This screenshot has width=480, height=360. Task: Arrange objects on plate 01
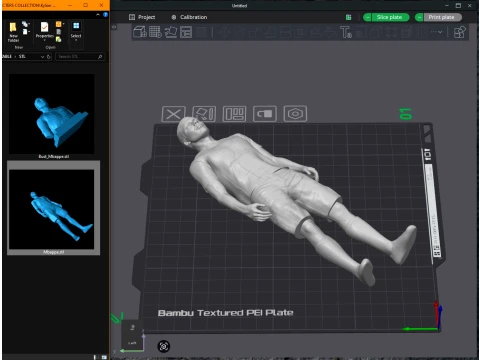point(234,114)
